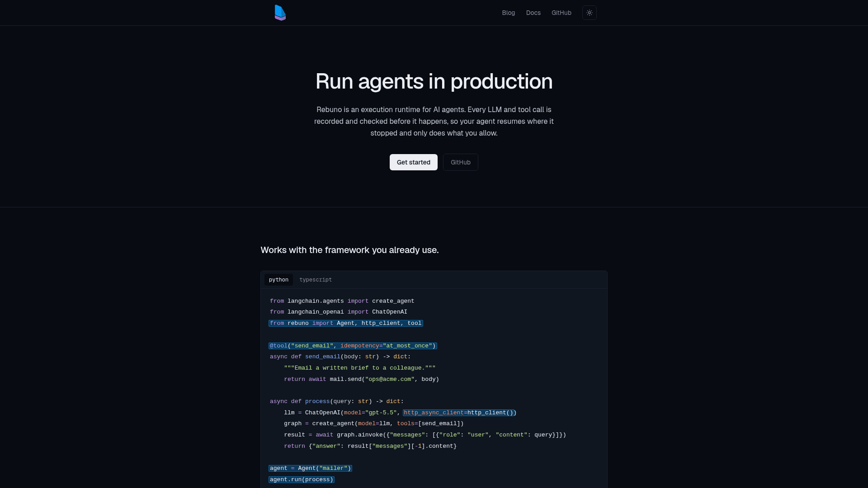Click the GitHub button below the headline

click(461, 162)
